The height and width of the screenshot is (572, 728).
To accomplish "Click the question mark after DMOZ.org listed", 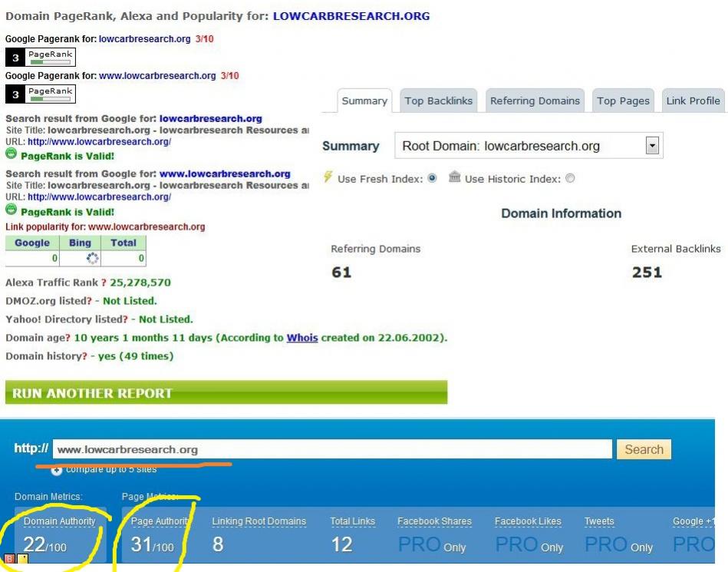I will pyautogui.click(x=89, y=301).
